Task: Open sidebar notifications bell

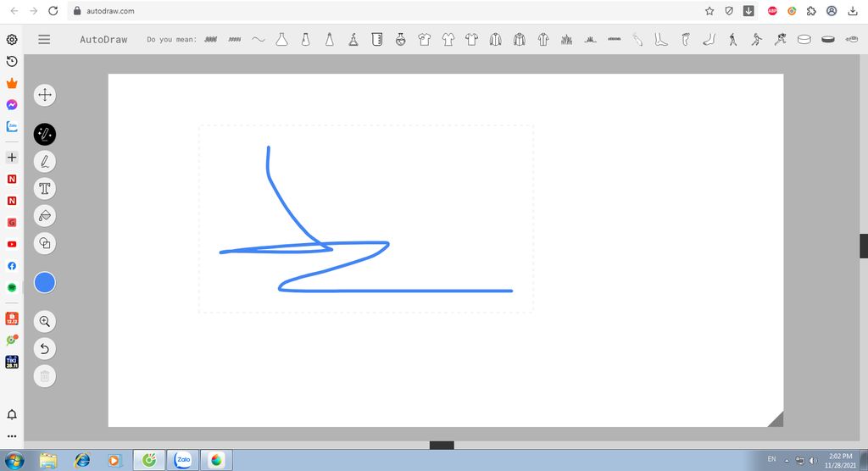Action: pos(12,414)
